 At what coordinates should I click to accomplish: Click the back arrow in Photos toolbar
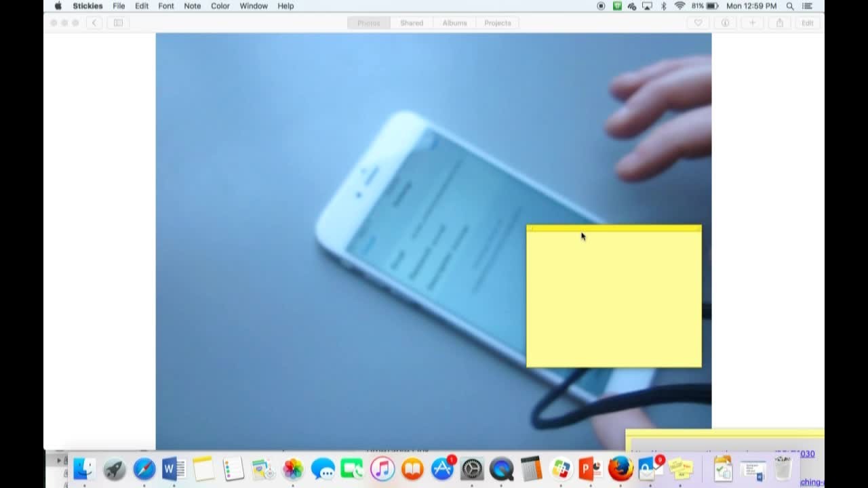94,23
